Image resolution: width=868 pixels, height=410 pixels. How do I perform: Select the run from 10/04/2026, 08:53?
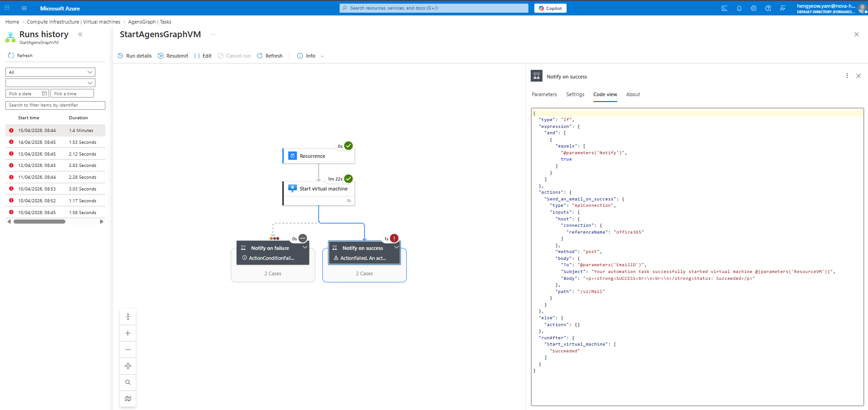tap(55, 189)
